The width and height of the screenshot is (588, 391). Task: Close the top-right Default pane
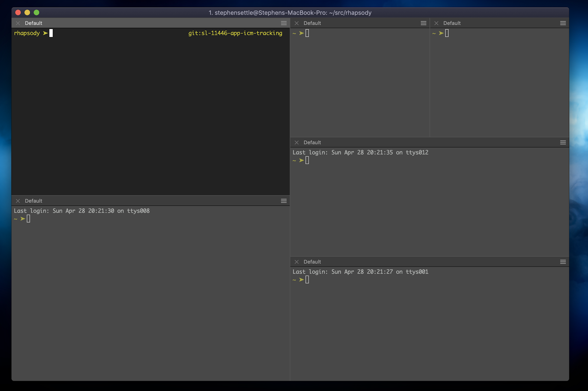[x=436, y=23]
